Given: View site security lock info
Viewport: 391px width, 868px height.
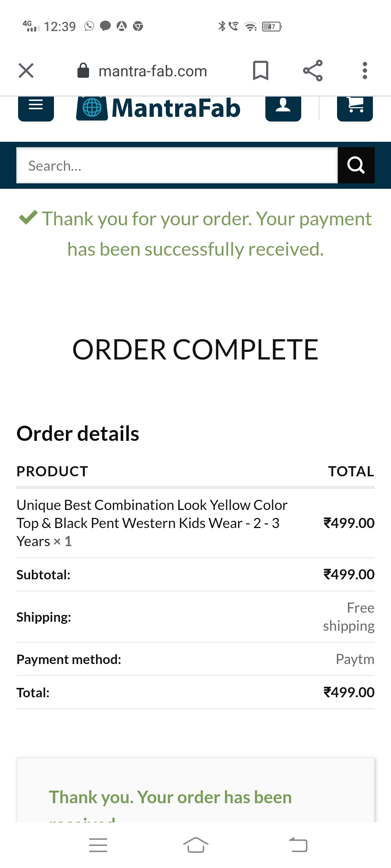Looking at the screenshot, I should point(83,71).
